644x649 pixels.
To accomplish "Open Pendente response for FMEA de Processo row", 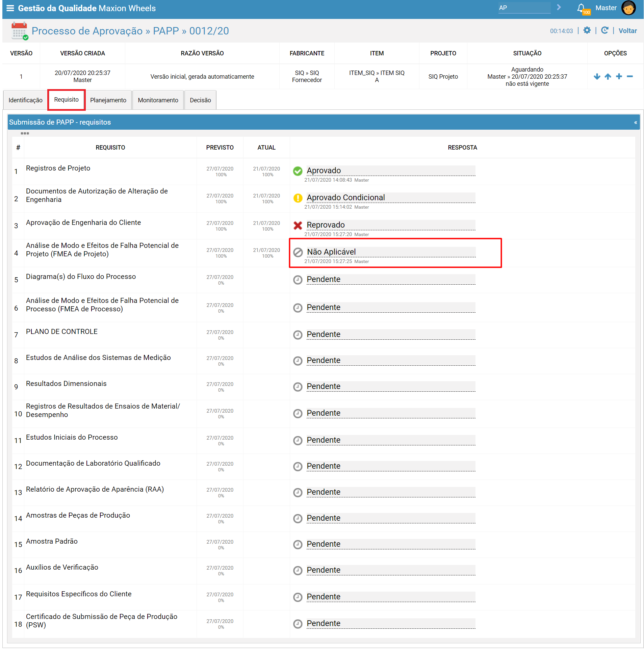I will pyautogui.click(x=391, y=308).
